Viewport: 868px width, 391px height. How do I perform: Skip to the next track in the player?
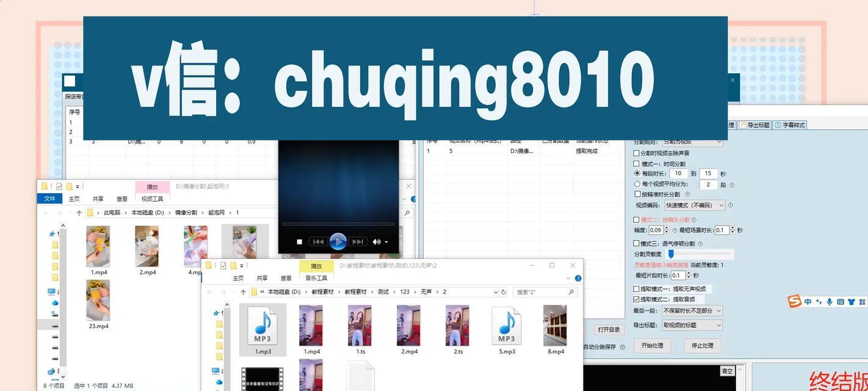(358, 242)
